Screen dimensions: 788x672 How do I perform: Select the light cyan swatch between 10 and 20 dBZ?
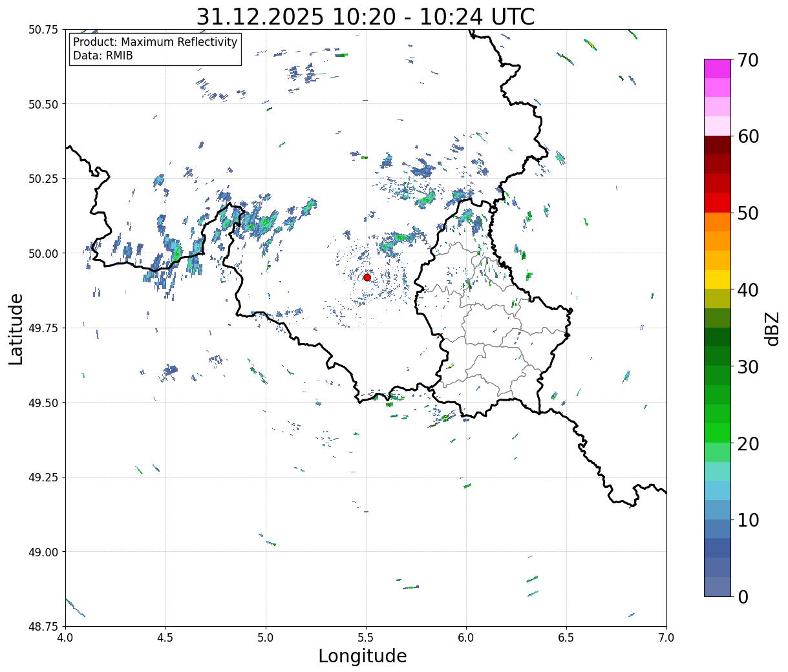point(717,490)
